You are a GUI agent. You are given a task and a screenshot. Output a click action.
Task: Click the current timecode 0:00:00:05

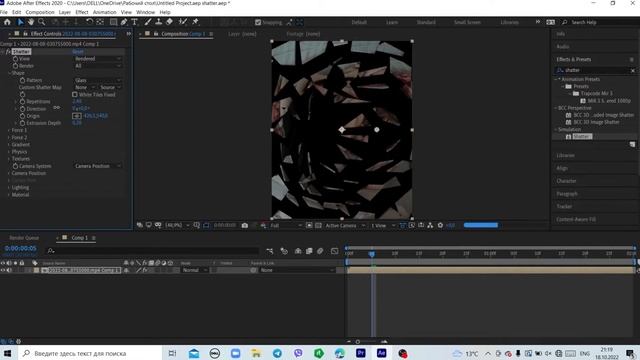[20, 248]
